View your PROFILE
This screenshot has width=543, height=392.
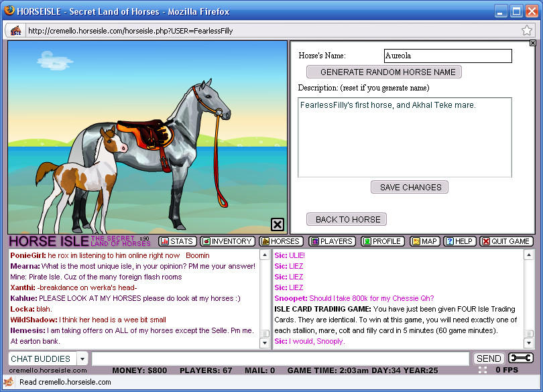[382, 241]
